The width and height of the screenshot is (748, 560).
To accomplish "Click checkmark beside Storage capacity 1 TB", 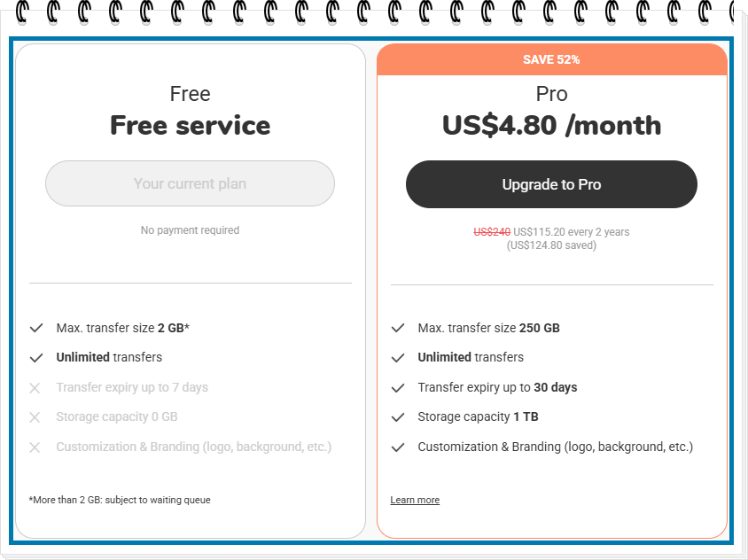I will tap(398, 417).
